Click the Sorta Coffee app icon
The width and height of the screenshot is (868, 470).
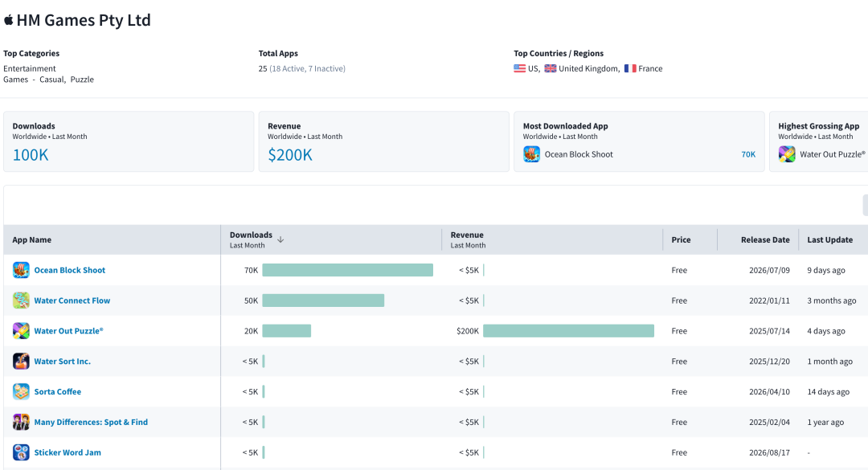(21, 392)
